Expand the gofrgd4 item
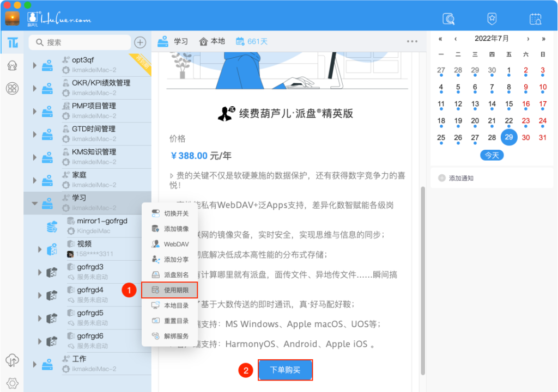This screenshot has height=392, width=558. 40,295
